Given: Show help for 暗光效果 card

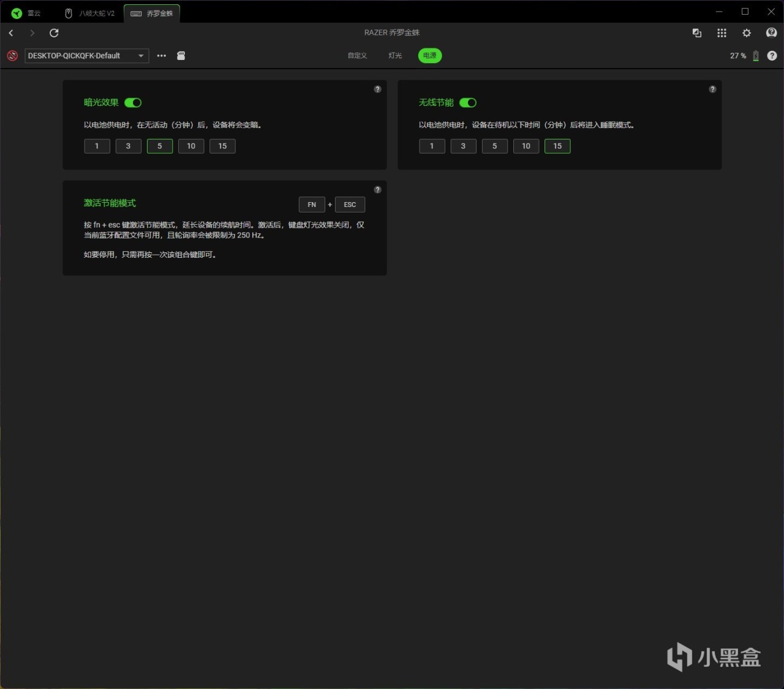Looking at the screenshot, I should pyautogui.click(x=377, y=89).
